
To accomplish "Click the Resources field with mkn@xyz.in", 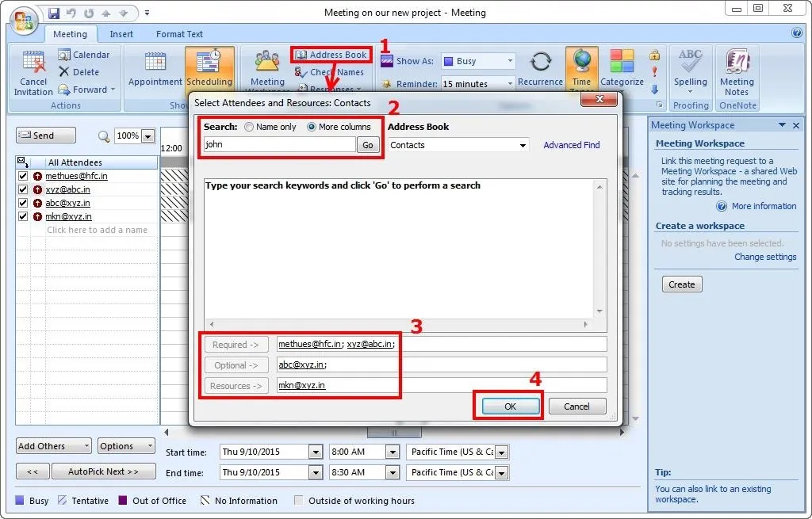I will 442,386.
